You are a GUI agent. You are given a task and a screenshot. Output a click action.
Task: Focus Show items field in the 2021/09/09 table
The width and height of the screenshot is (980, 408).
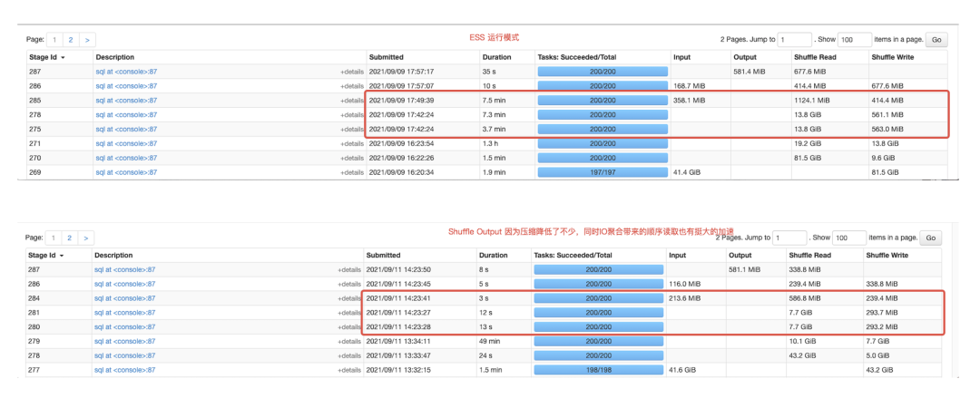(855, 40)
